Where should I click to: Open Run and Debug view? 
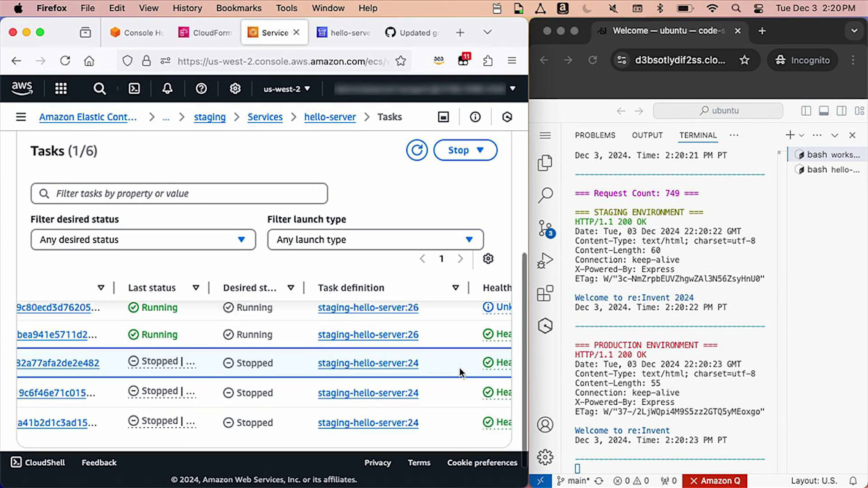(545, 261)
